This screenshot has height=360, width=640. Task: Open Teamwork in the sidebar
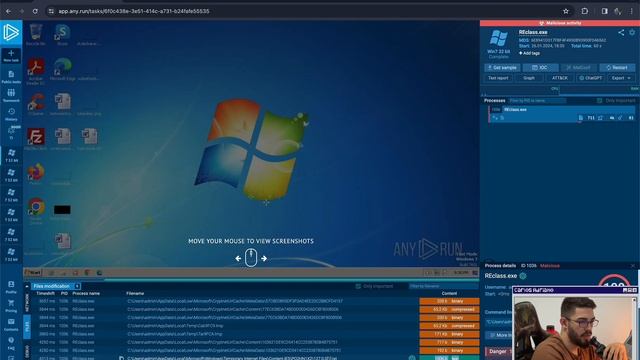click(11, 96)
